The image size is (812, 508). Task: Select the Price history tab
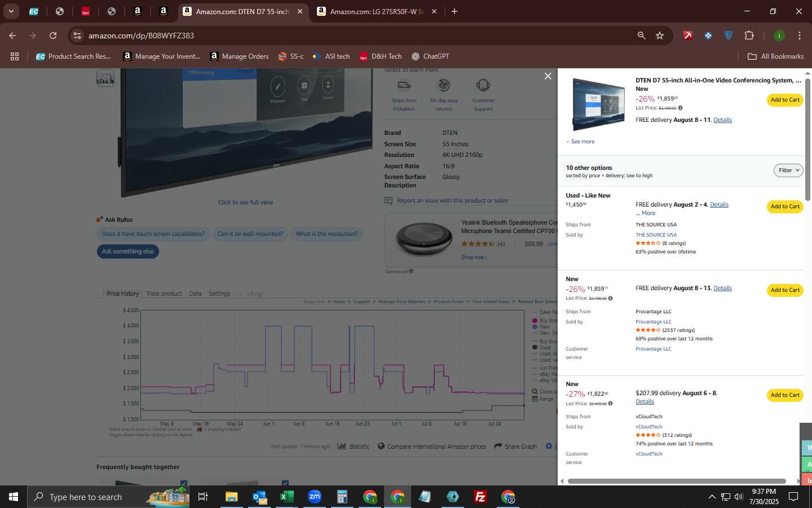(x=122, y=294)
